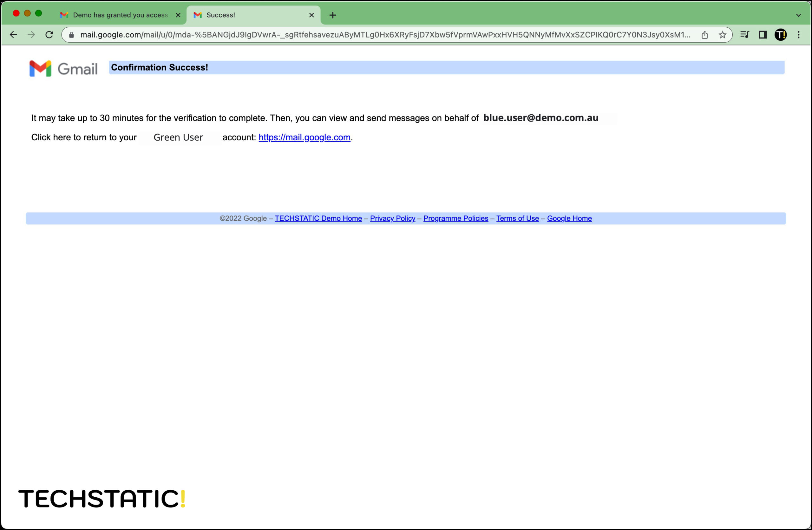Image resolution: width=812 pixels, height=530 pixels.
Task: Click the share icon in the address bar
Action: click(x=704, y=35)
